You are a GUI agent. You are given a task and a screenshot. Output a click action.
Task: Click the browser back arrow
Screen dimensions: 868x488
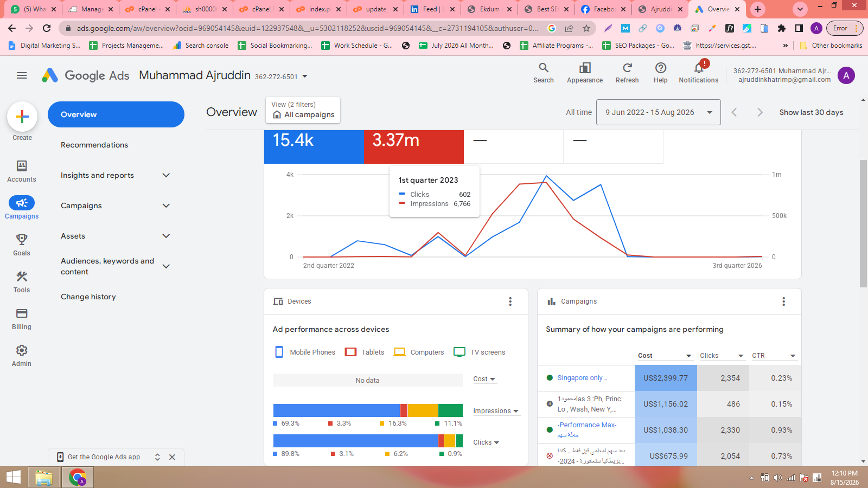click(12, 28)
